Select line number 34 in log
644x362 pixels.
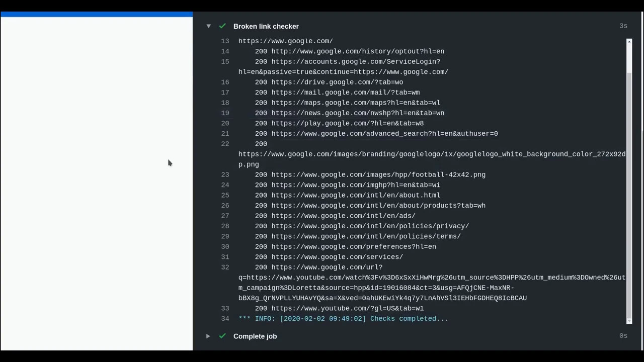225,319
